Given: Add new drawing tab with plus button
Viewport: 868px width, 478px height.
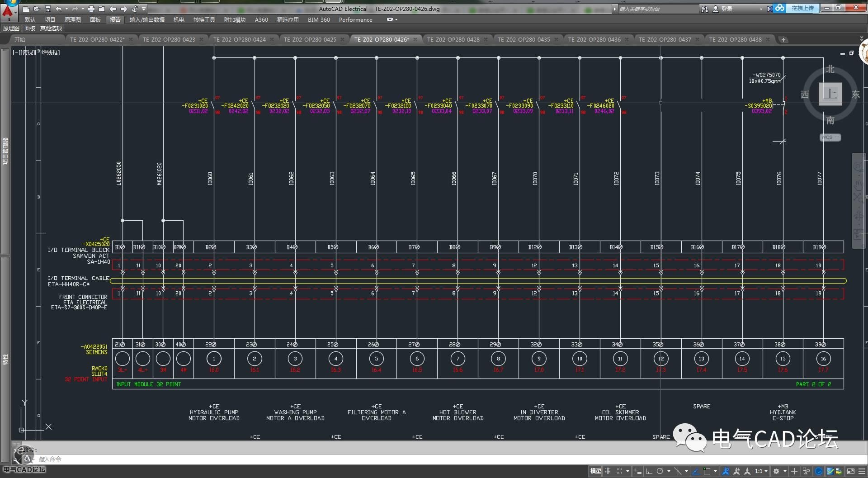Looking at the screenshot, I should coord(783,40).
